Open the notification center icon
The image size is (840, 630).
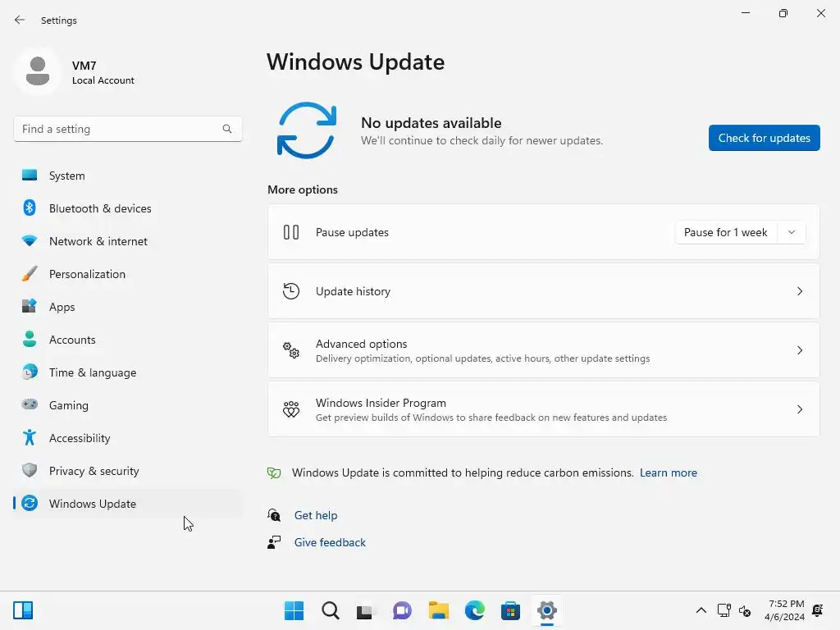pos(818,610)
